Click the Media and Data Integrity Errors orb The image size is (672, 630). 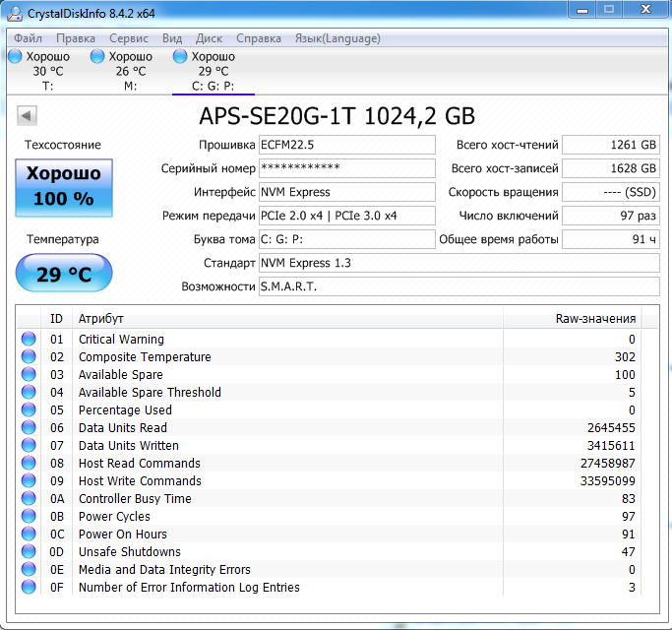pos(29,569)
